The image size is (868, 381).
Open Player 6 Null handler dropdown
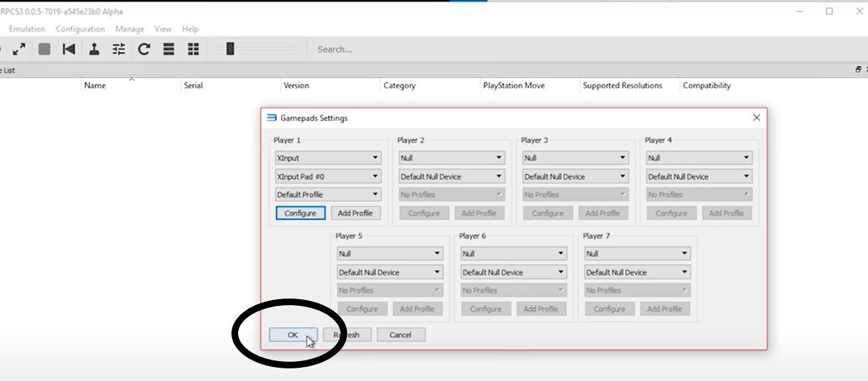pyautogui.click(x=513, y=254)
